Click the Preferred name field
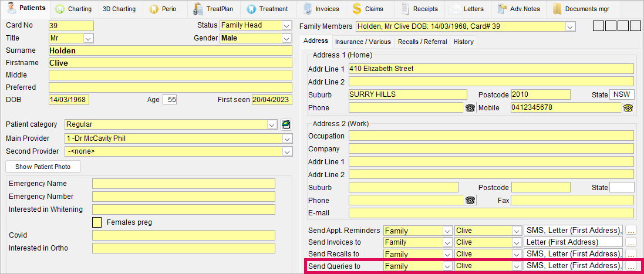The width and height of the screenshot is (644, 274). click(170, 87)
